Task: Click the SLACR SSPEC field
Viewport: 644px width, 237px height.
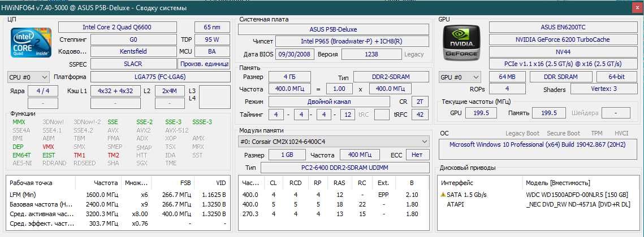Action: 133,64
